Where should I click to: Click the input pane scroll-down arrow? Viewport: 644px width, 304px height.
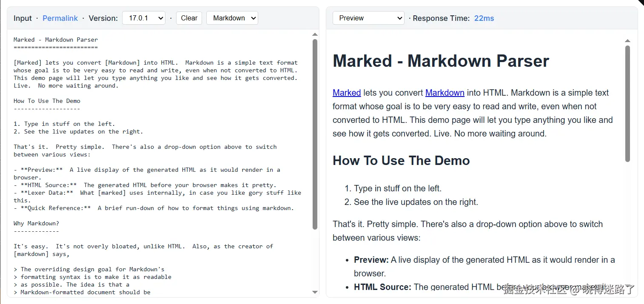point(315,292)
